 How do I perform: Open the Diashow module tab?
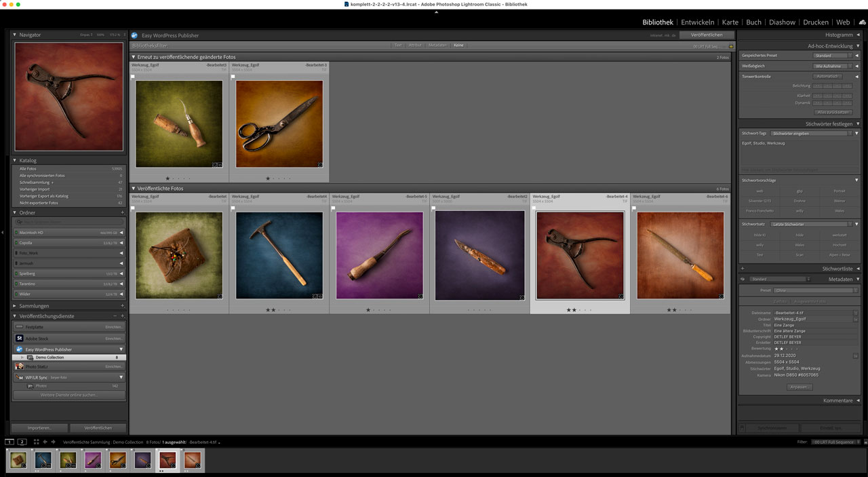[x=781, y=22]
